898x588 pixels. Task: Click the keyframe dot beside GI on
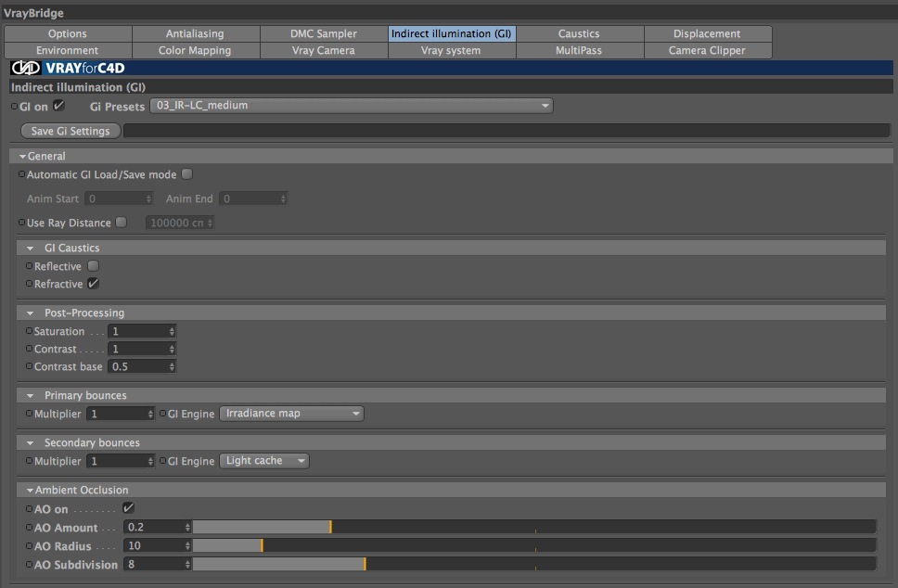point(14,107)
